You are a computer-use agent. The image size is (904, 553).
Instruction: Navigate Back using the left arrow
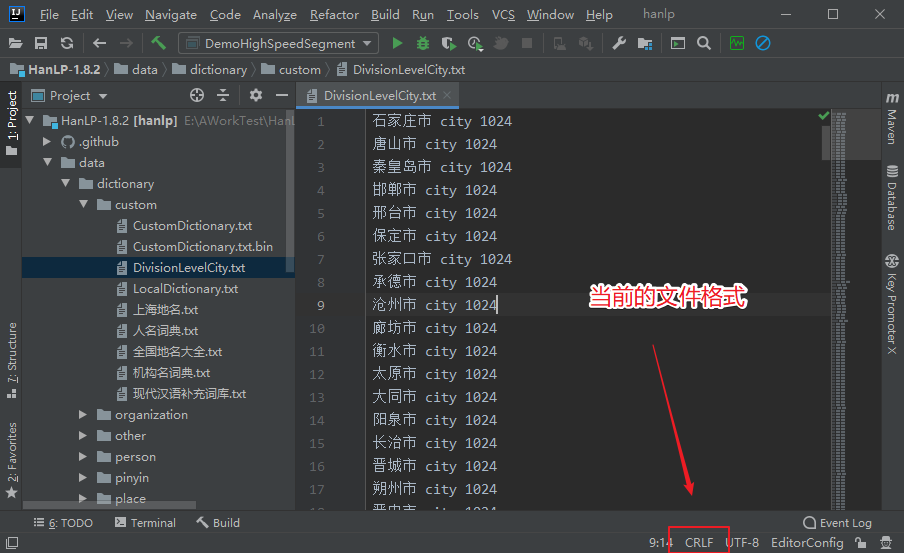[100, 43]
